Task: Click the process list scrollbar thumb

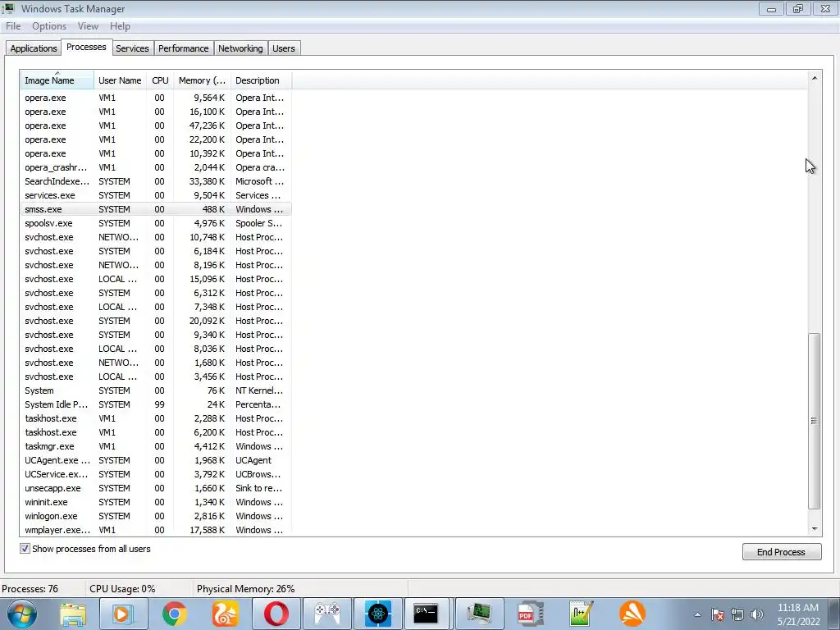Action: (x=815, y=421)
